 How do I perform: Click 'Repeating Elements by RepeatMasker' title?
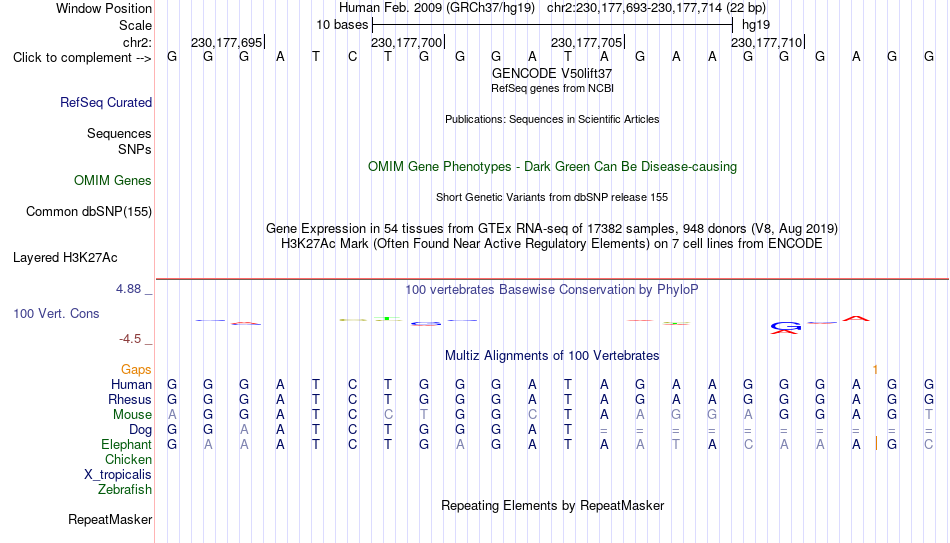552,505
